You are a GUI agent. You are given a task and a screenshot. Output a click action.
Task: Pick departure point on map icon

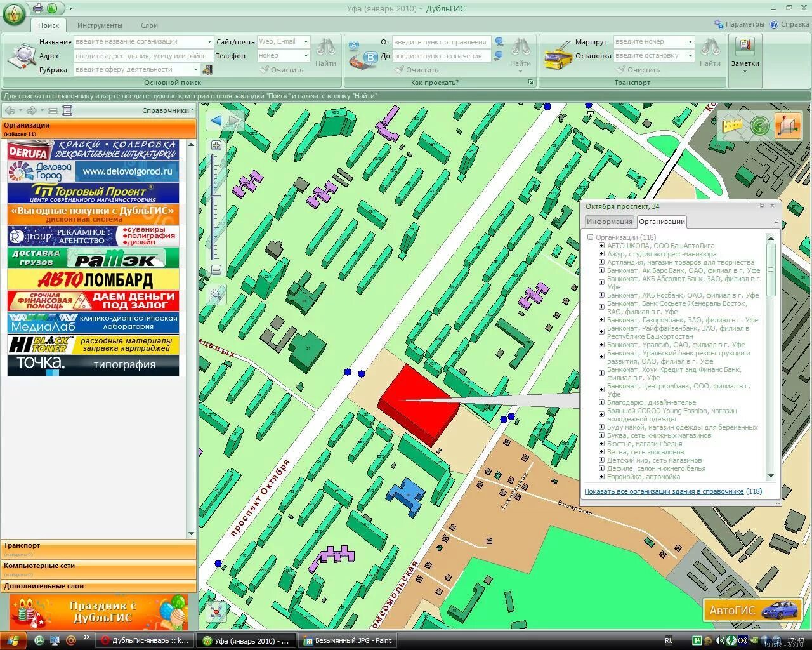click(x=499, y=43)
